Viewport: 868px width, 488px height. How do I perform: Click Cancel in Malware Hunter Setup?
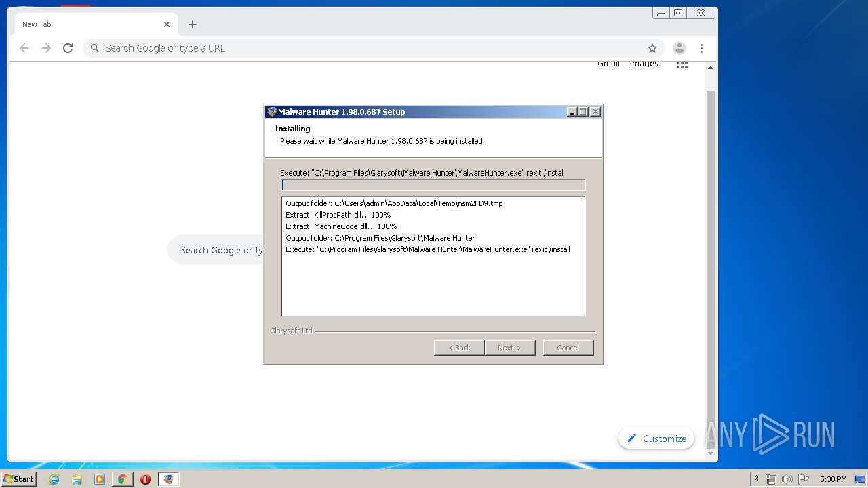click(x=568, y=348)
